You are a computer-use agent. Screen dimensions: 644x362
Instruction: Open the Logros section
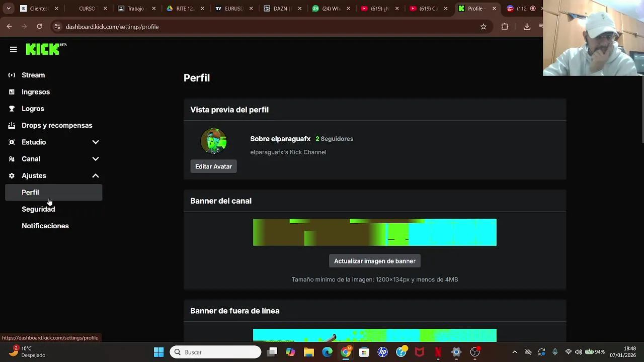33,109
